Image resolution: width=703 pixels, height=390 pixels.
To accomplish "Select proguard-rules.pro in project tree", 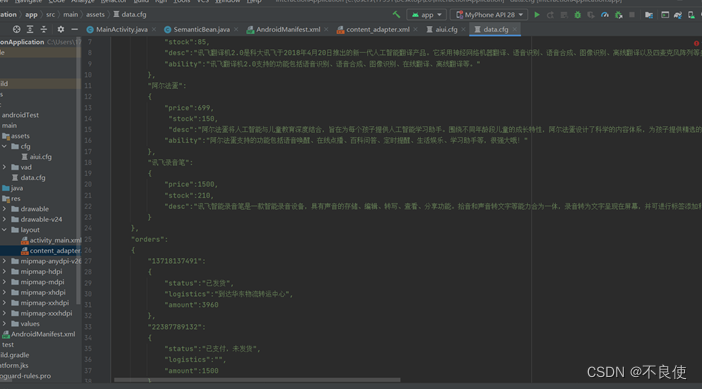I will pyautogui.click(x=26, y=376).
